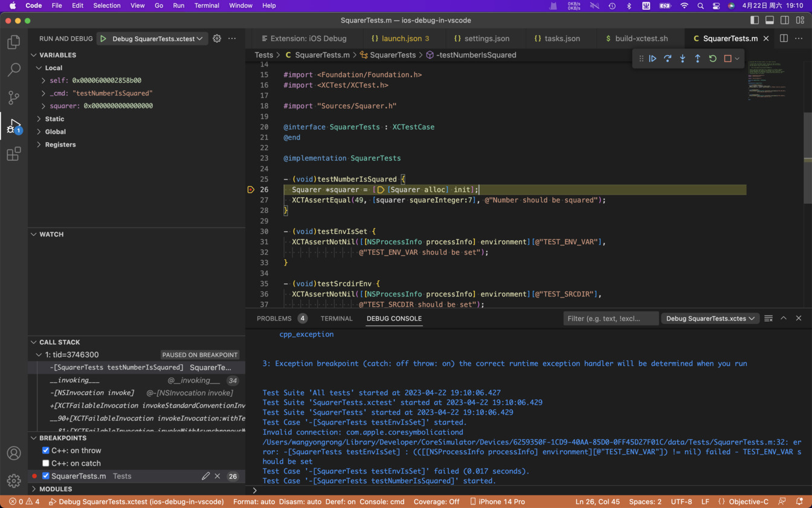Viewport: 812px width, 508px height.
Task: Enable C++: on catch breakpoint checkbox
Action: coord(45,463)
